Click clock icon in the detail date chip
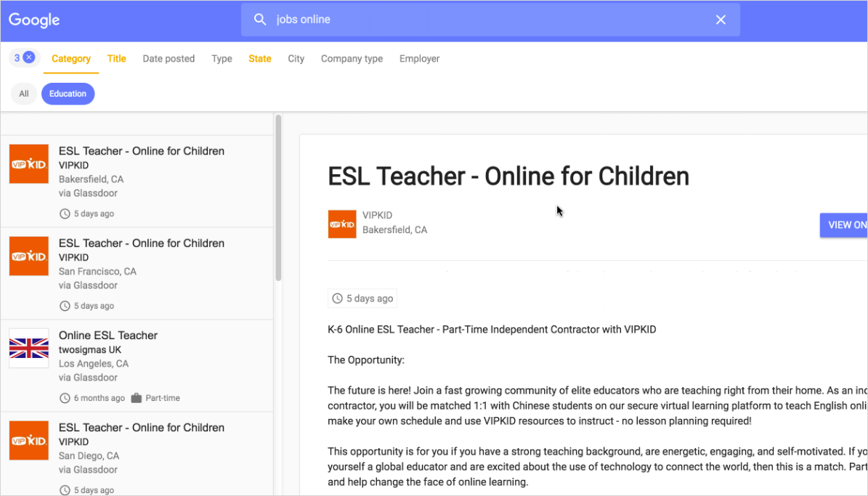Viewport: 868px width, 496px height. tap(337, 298)
